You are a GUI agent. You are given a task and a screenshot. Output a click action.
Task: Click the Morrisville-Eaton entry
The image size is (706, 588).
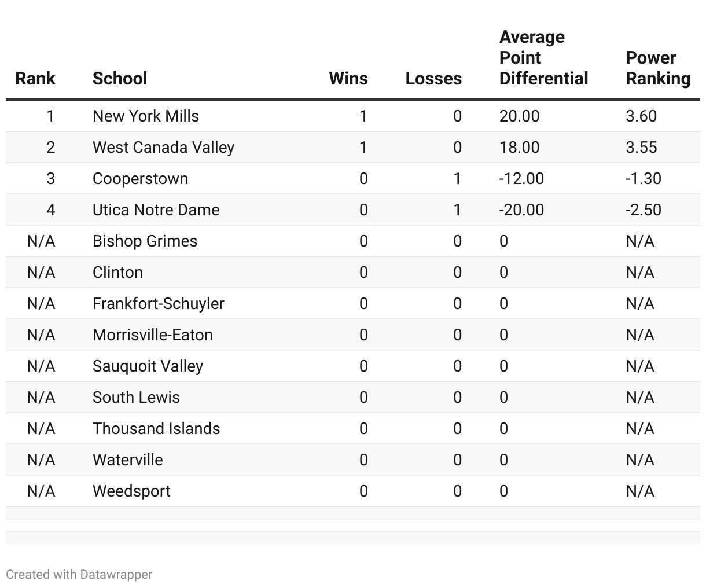[x=153, y=335]
